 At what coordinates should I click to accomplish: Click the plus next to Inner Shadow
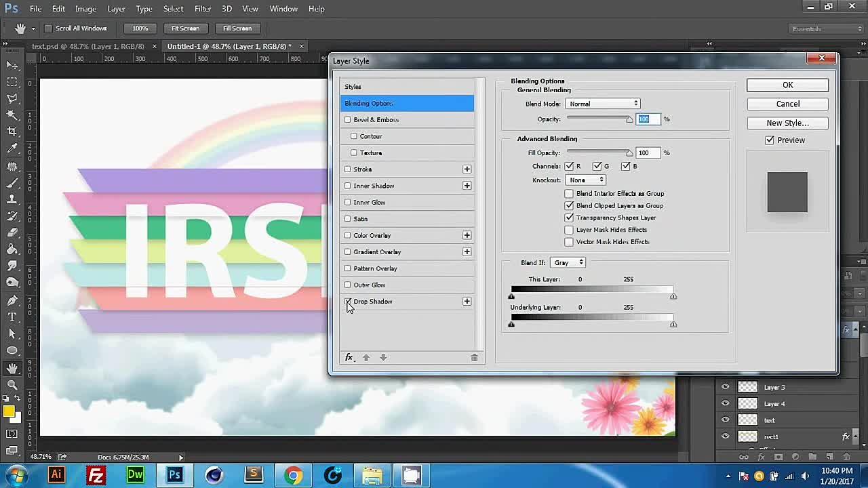click(x=467, y=186)
